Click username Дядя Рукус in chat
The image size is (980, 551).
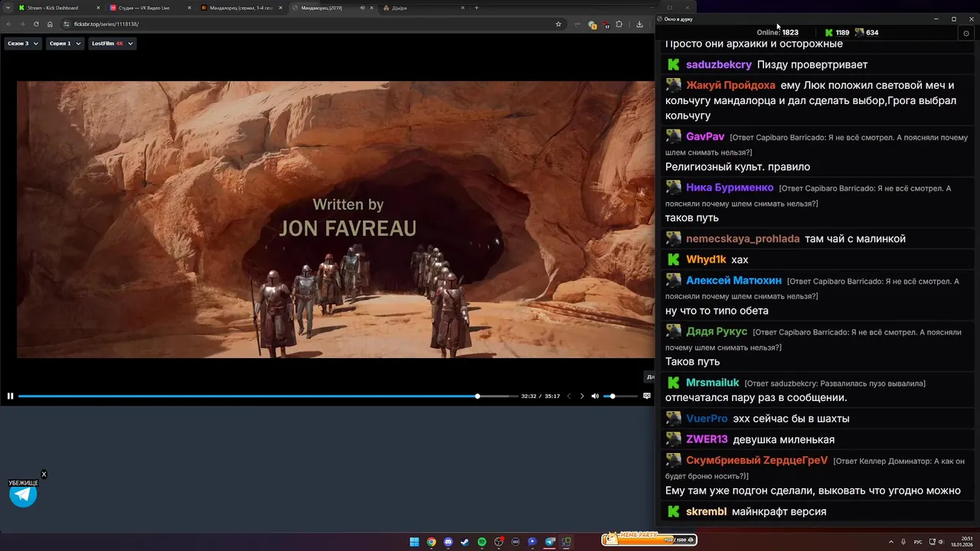point(717,331)
